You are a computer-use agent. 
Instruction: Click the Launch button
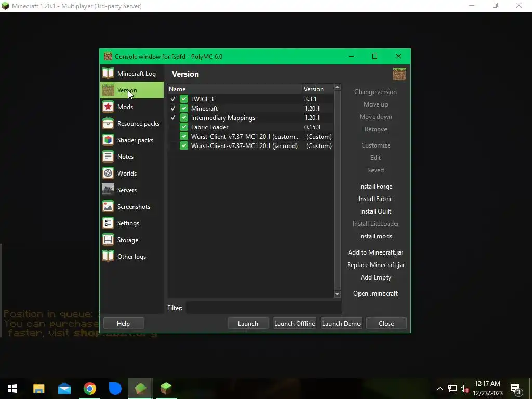(x=248, y=323)
